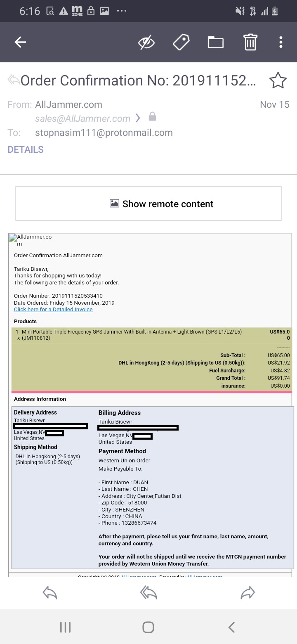Tap Android home navigation button
Image resolution: width=297 pixels, height=644 pixels.
point(148,627)
